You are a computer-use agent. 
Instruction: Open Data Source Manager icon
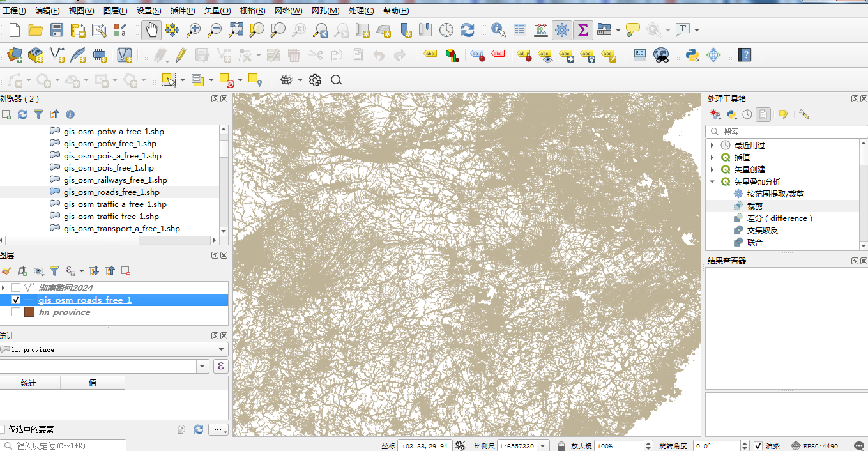(x=14, y=55)
